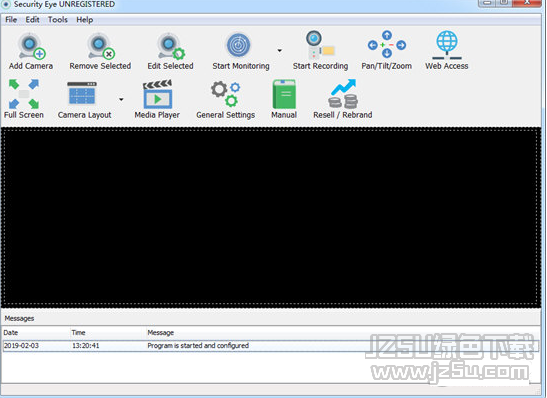Open the Edit menu
Image resolution: width=547 pixels, height=398 pixels.
click(x=32, y=20)
